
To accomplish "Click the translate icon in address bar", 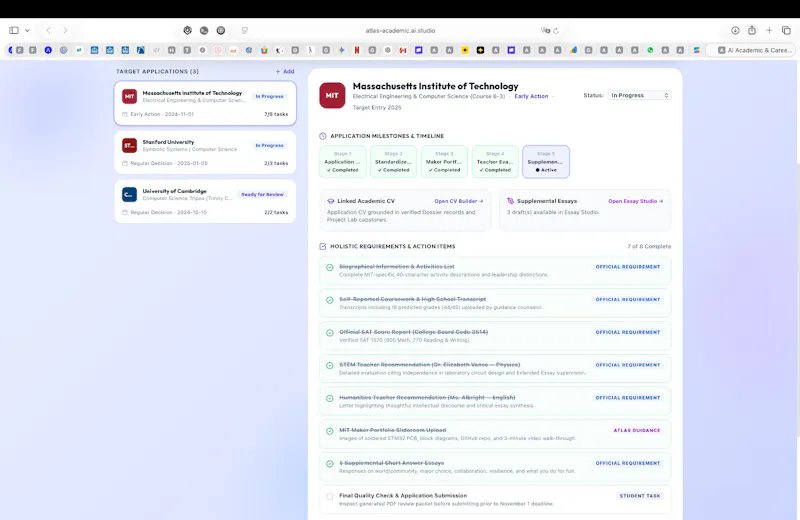I will click(x=545, y=31).
